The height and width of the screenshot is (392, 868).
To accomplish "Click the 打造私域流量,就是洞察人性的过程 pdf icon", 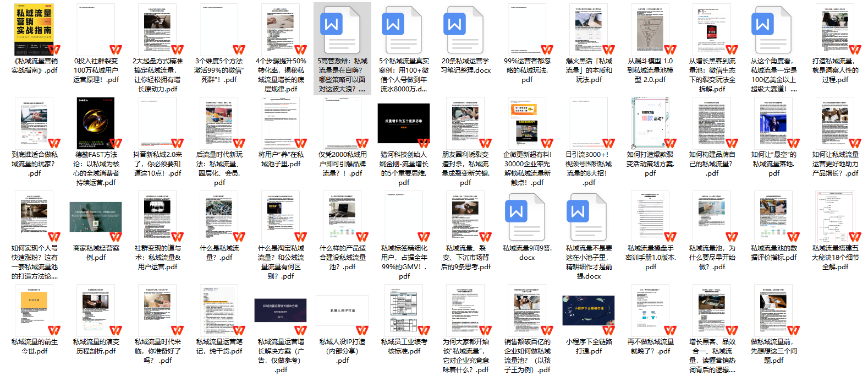I will tap(835, 29).
